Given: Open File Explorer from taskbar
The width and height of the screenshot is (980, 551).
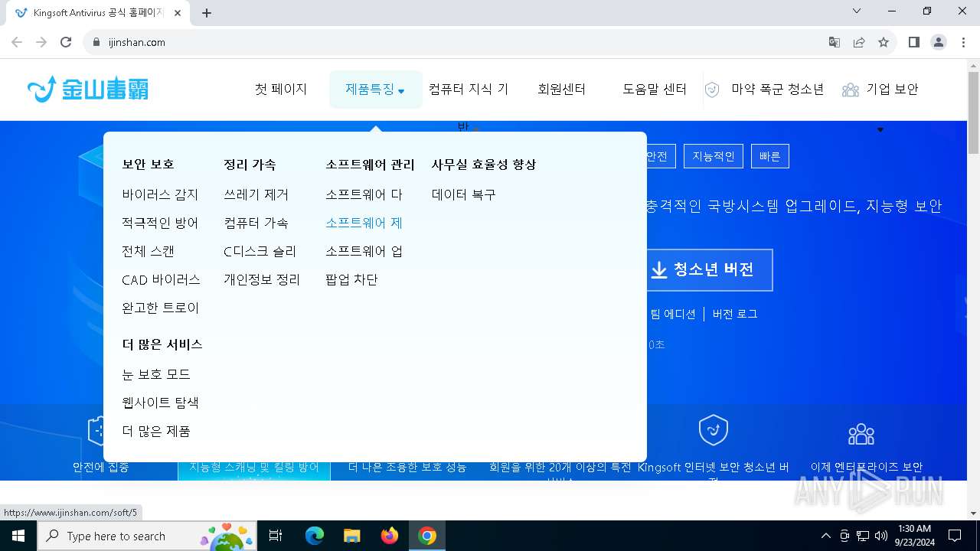Looking at the screenshot, I should [x=352, y=536].
